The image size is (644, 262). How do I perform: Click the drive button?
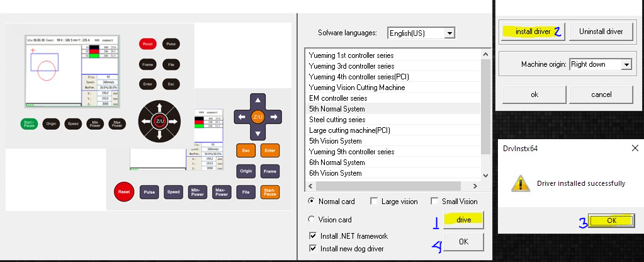click(464, 220)
